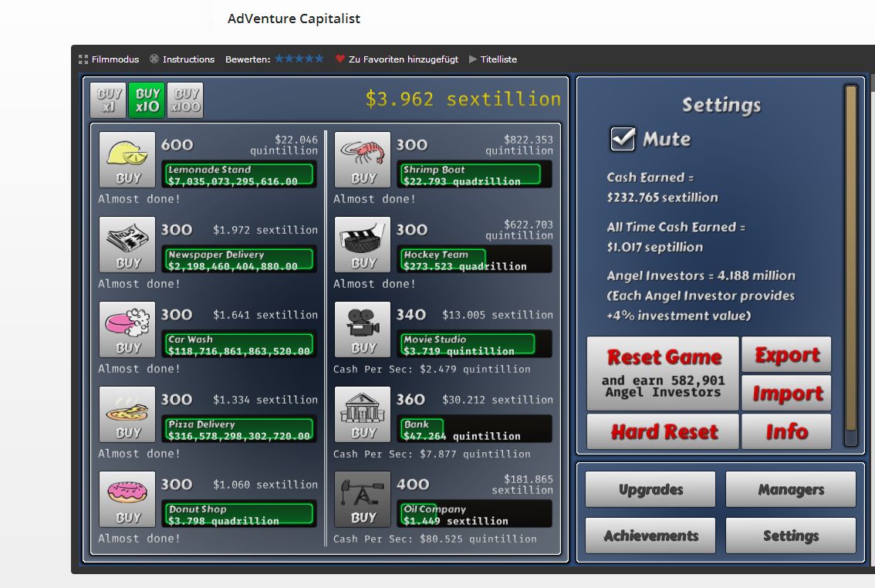Buy Bank via bank building icon
This screenshot has width=875, height=588.
click(x=363, y=414)
